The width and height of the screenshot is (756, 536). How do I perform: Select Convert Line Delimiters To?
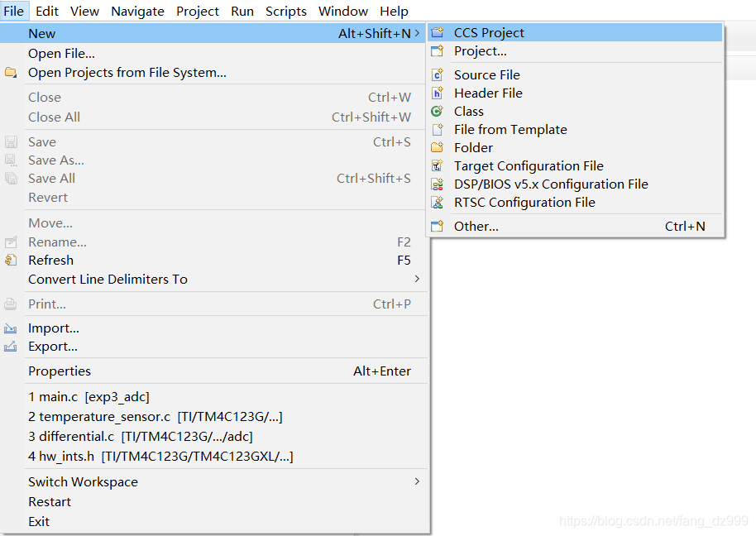click(214, 279)
